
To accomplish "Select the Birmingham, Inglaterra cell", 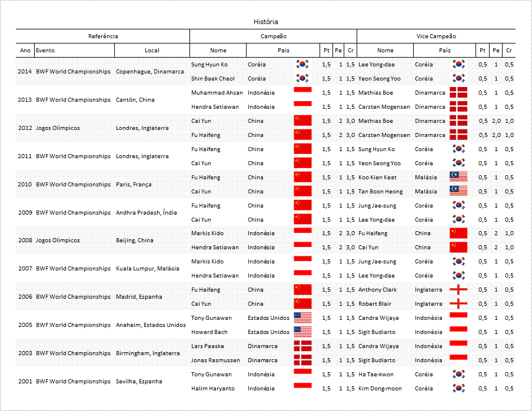I will pos(148,353).
